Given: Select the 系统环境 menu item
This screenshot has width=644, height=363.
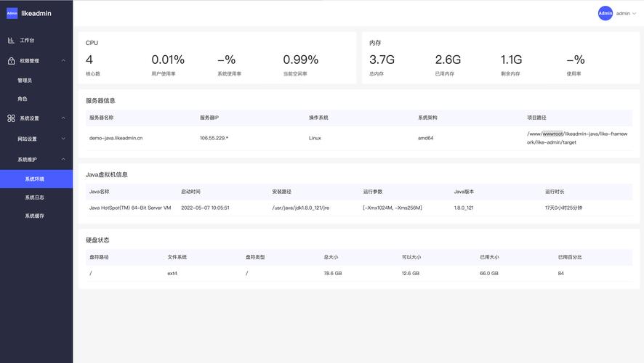Looking at the screenshot, I should pyautogui.click(x=36, y=179).
